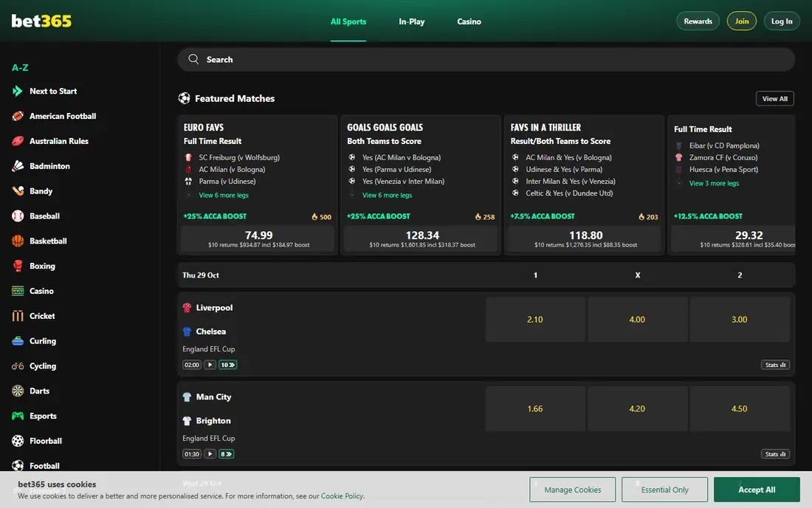Select the Esports gamepad icon

pyautogui.click(x=18, y=416)
